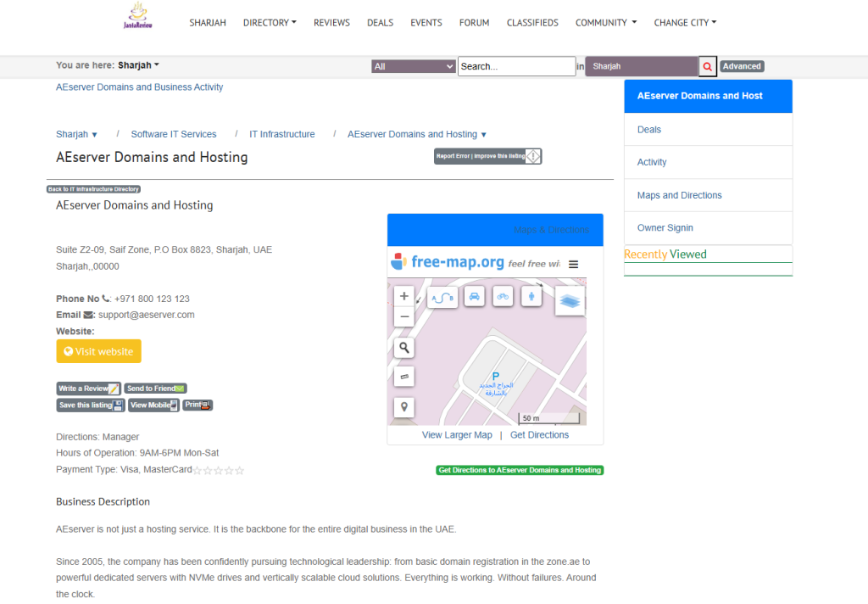Click the Print button
The width and height of the screenshot is (868, 604).
198,405
